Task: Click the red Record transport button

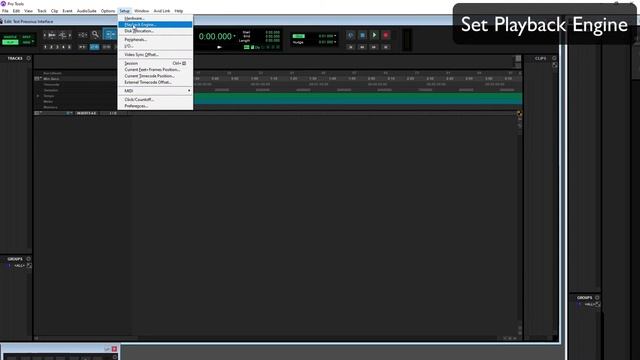Action: coord(386,36)
